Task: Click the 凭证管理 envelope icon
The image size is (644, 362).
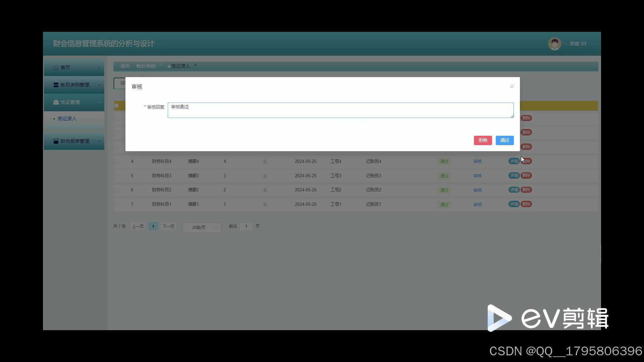Action: click(56, 102)
